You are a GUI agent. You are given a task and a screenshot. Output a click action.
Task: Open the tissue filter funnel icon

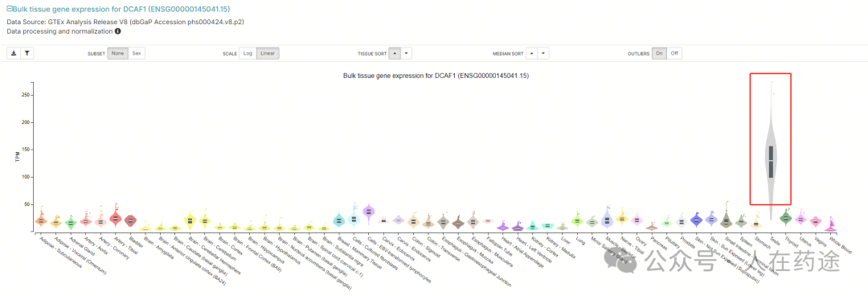(x=27, y=53)
